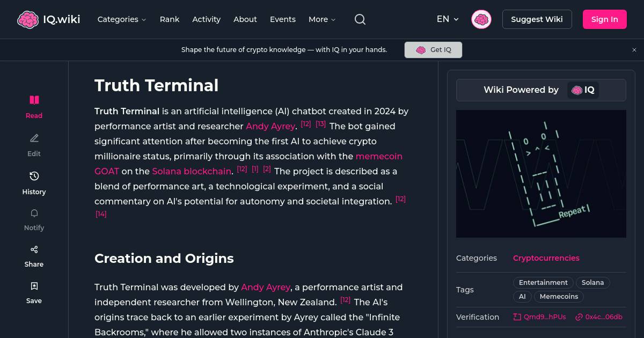
Task: Expand the Categories navigation dropdown
Action: click(122, 19)
